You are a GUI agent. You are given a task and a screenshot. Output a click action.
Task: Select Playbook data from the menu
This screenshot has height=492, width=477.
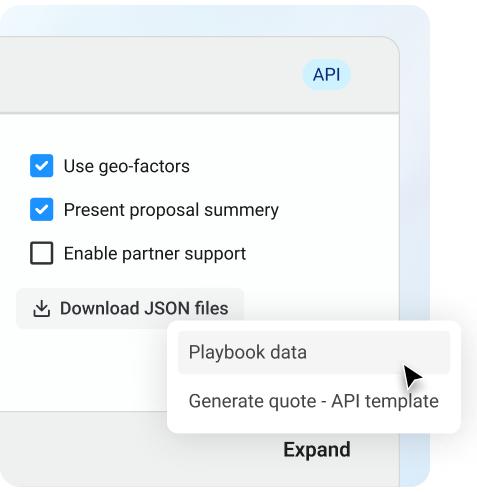tap(314, 352)
